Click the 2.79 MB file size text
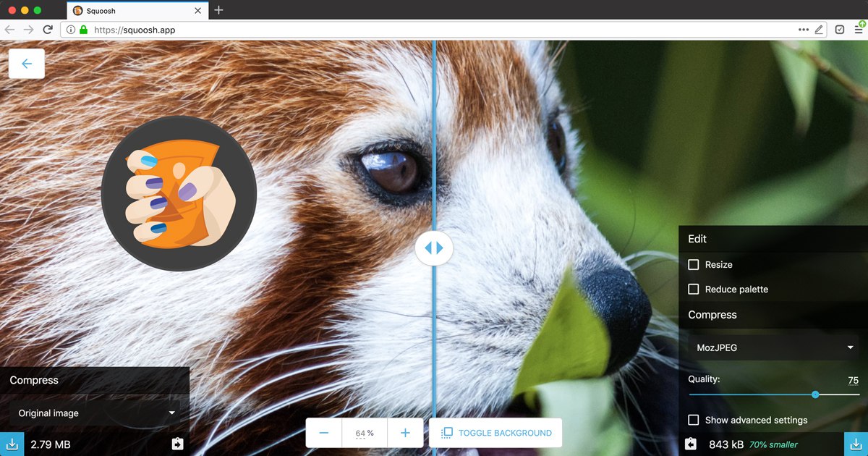This screenshot has width=868, height=456. point(51,444)
